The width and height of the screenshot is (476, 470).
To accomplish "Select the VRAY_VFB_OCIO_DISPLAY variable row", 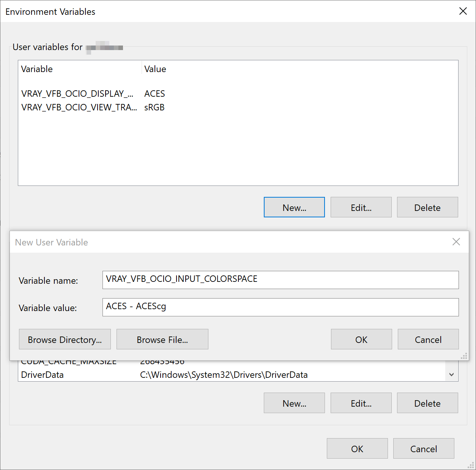I will click(77, 94).
